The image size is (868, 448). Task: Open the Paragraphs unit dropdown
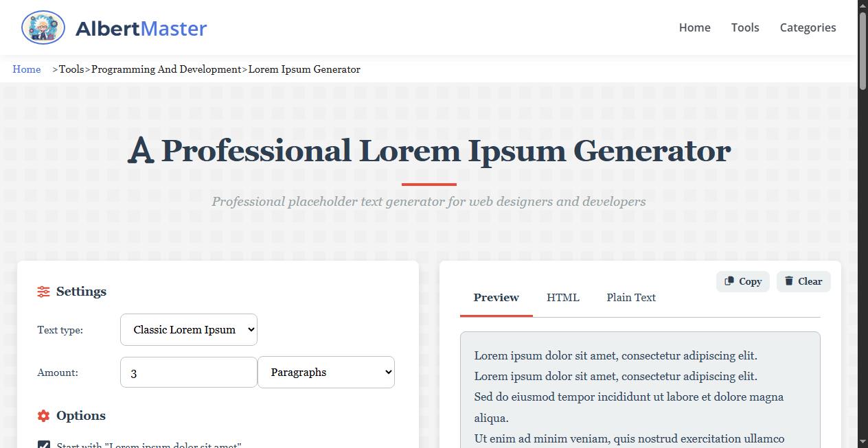tap(326, 372)
